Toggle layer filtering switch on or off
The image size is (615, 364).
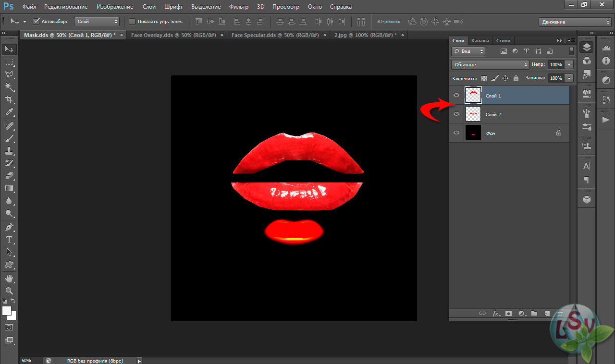[571, 51]
